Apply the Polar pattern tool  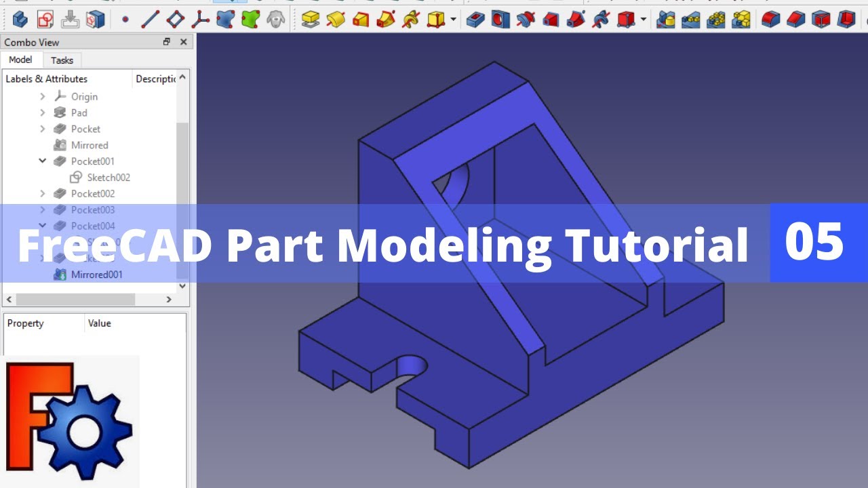click(715, 19)
